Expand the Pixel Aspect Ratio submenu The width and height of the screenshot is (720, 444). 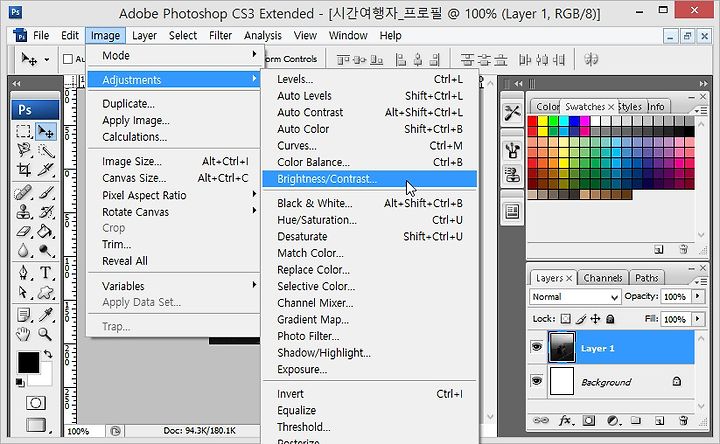coord(174,195)
